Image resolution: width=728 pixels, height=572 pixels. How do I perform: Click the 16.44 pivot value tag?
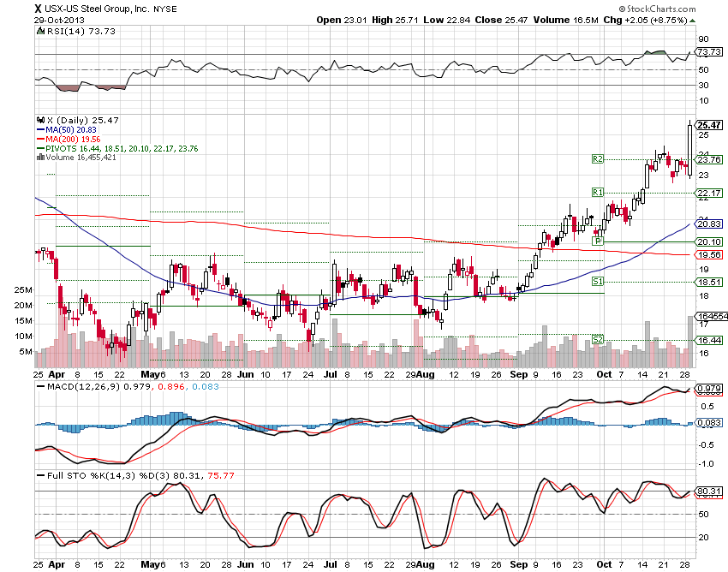click(x=709, y=340)
